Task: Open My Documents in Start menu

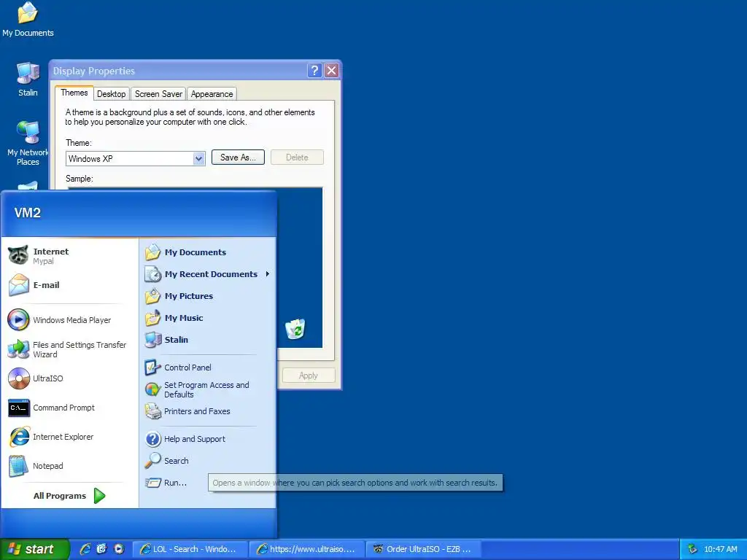Action: [207, 252]
